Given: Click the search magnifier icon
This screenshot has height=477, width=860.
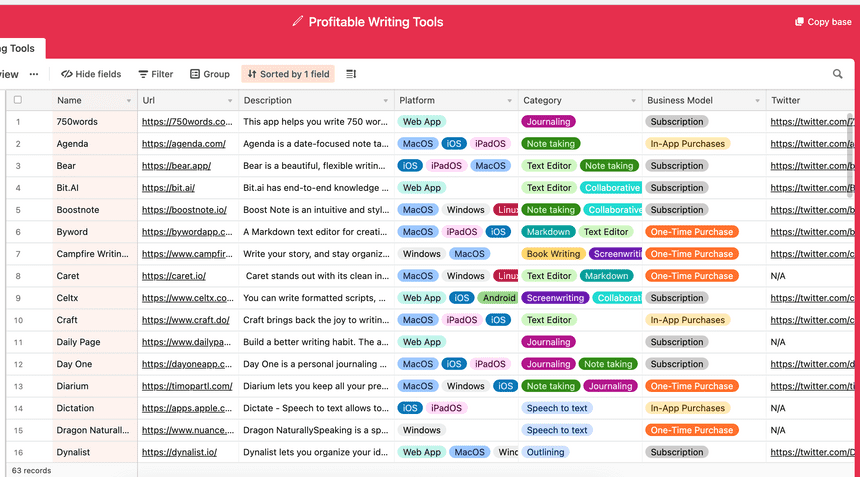Looking at the screenshot, I should [x=838, y=74].
